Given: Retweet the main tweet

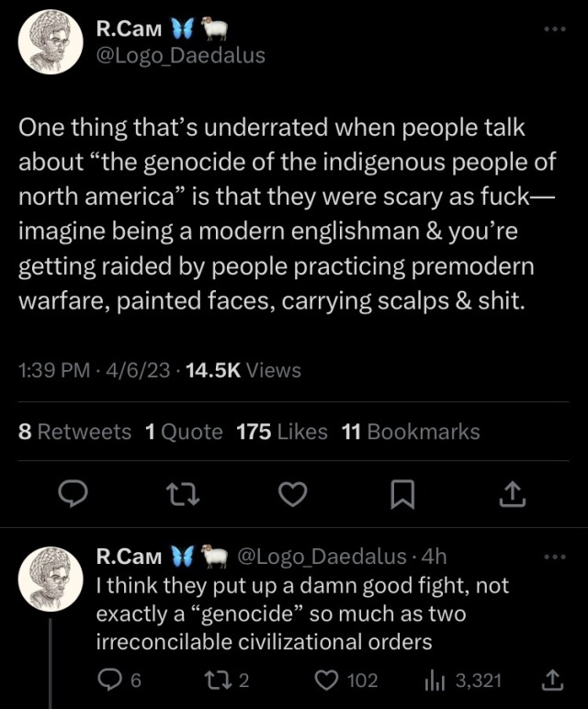Looking at the screenshot, I should pyautogui.click(x=183, y=496).
